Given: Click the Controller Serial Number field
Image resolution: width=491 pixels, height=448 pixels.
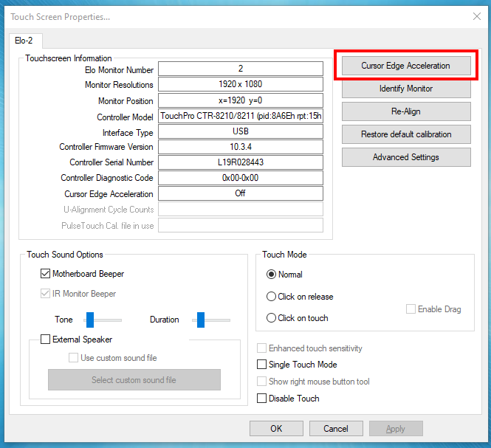Looking at the screenshot, I should (x=241, y=162).
